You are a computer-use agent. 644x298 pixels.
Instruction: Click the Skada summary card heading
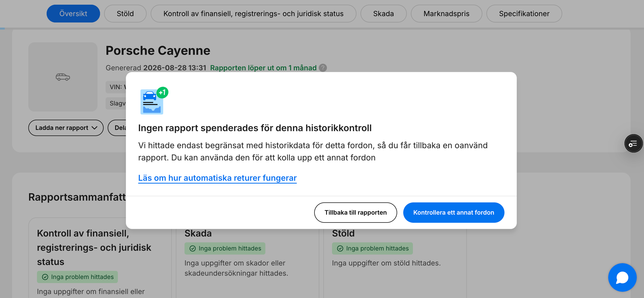click(x=198, y=233)
